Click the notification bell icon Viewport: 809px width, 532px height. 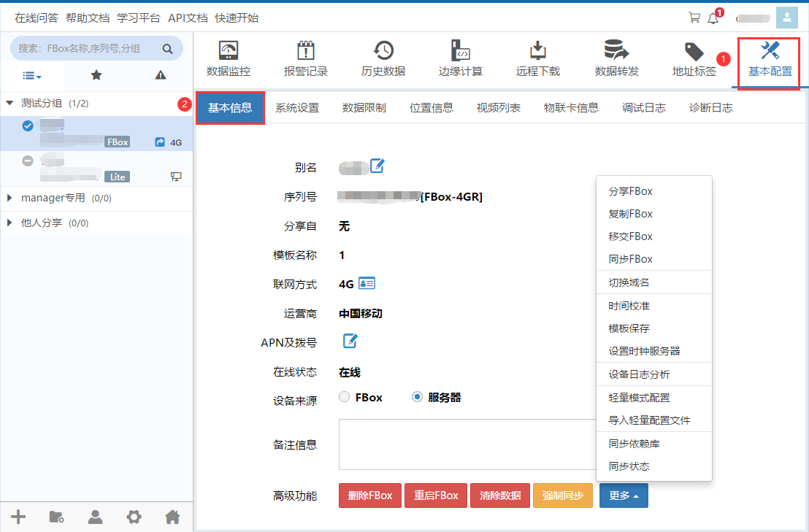pos(713,18)
